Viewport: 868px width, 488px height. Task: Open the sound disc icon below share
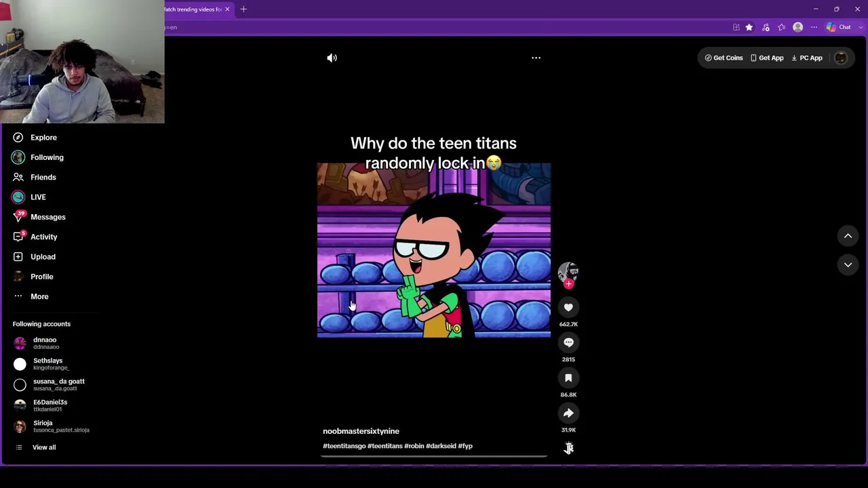[x=568, y=447]
